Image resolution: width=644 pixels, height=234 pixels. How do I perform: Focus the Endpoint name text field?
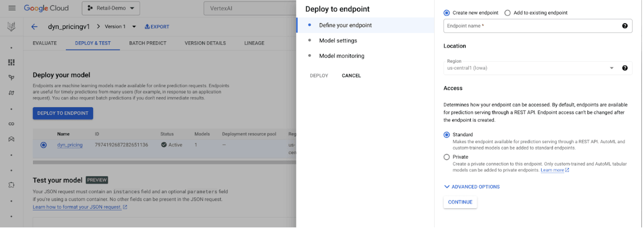pos(530,26)
